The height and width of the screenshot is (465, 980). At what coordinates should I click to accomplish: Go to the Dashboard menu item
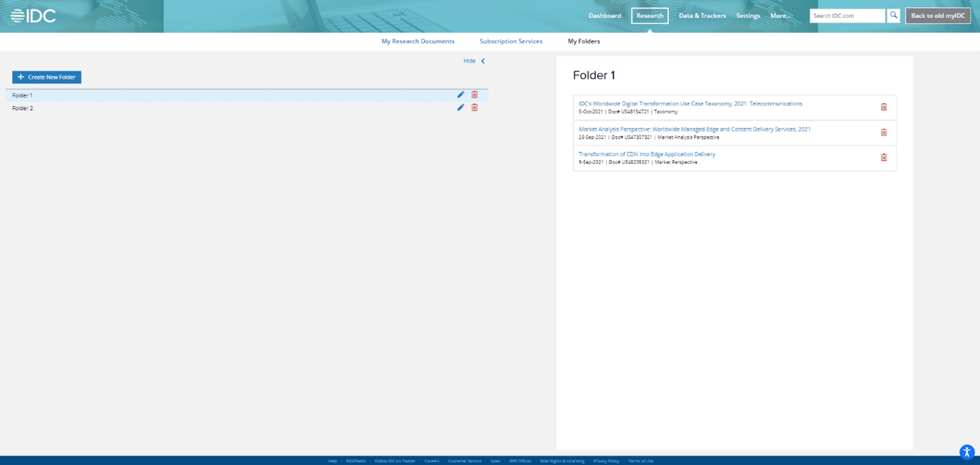pos(605,16)
